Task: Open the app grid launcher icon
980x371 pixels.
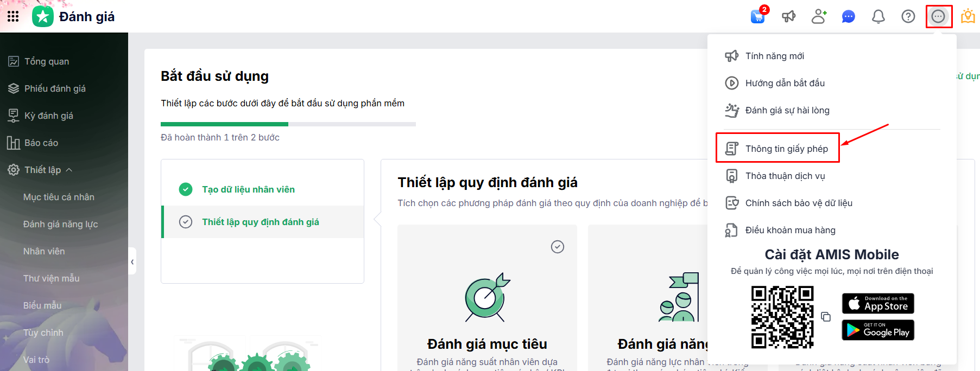Action: (13, 16)
